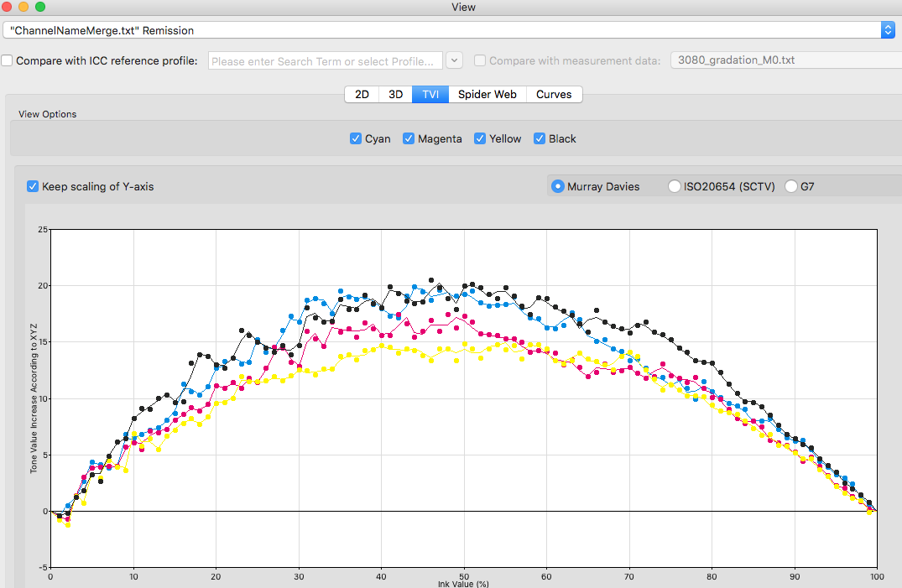Toggle Compare with ICC reference profile checkbox
Viewport: 902px width, 588px height.
(7, 60)
